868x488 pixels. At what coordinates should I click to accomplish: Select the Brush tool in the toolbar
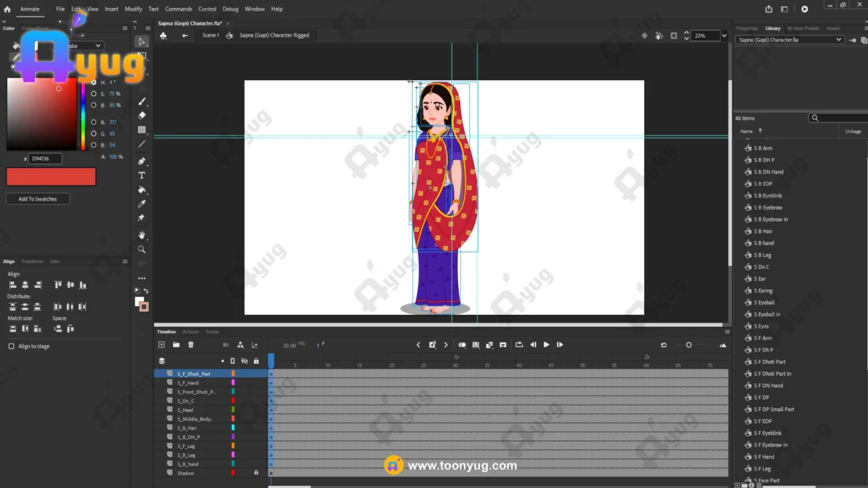click(x=142, y=101)
